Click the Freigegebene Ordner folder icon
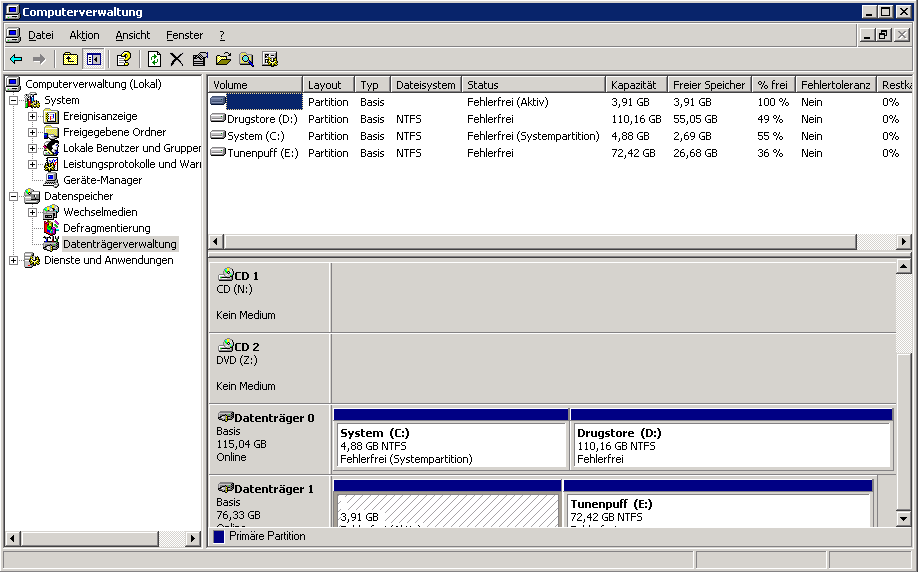 point(52,132)
